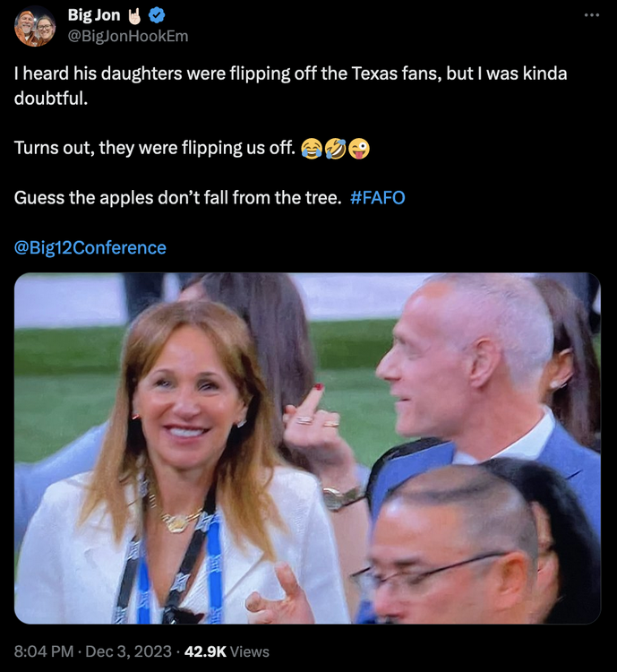Open the #FAFO hashtag
The height and width of the screenshot is (672, 617).
[378, 197]
